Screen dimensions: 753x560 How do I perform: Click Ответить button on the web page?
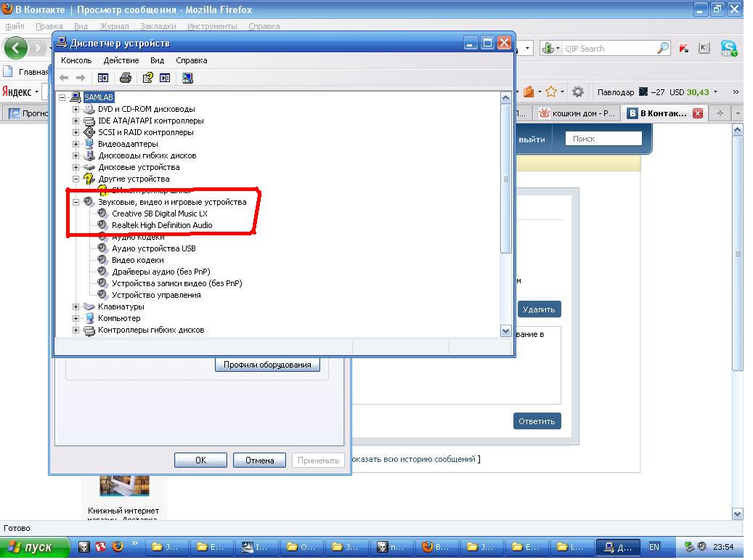point(537,422)
